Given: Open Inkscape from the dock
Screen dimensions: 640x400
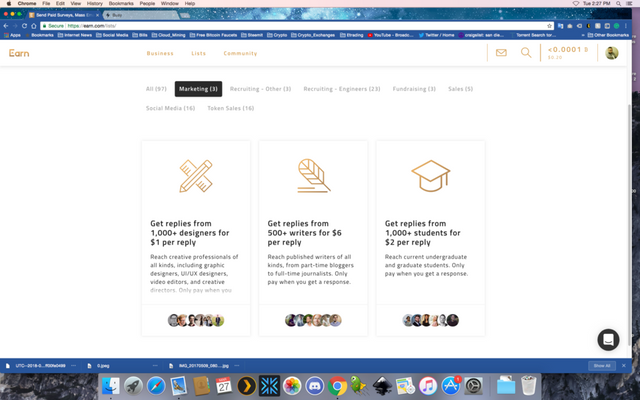Looking at the screenshot, I should click(x=382, y=385).
